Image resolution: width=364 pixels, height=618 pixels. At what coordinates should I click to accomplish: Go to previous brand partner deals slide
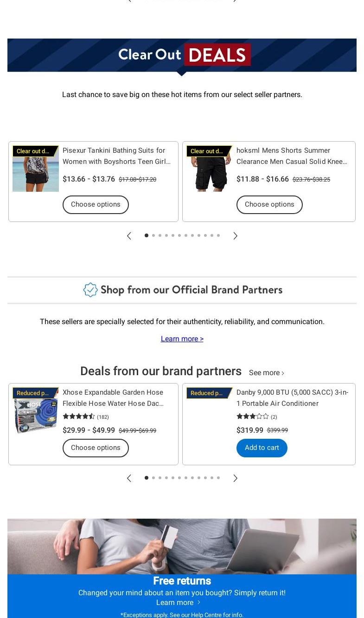[129, 478]
